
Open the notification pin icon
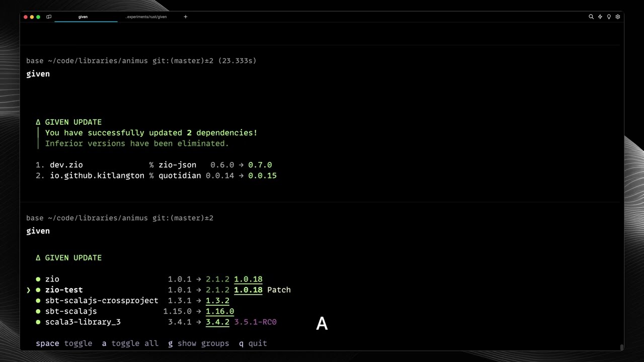coord(609,17)
